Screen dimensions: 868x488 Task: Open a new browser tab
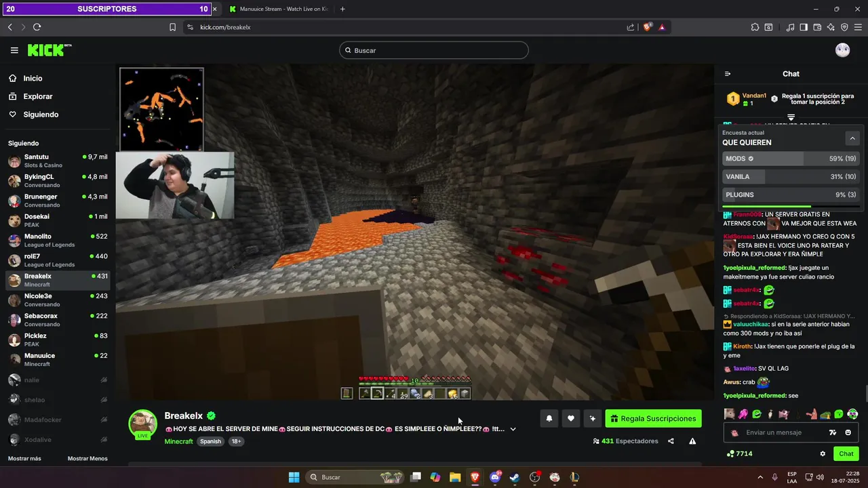342,9
